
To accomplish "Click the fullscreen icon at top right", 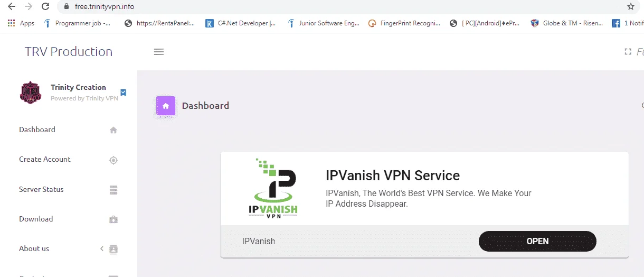I will tap(628, 52).
